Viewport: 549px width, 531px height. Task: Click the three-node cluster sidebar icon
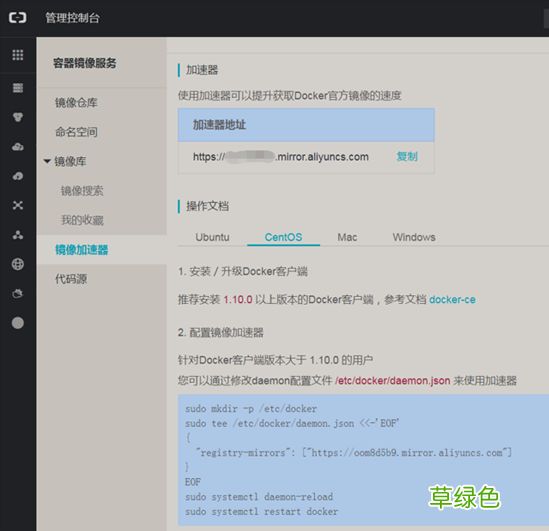click(18, 235)
